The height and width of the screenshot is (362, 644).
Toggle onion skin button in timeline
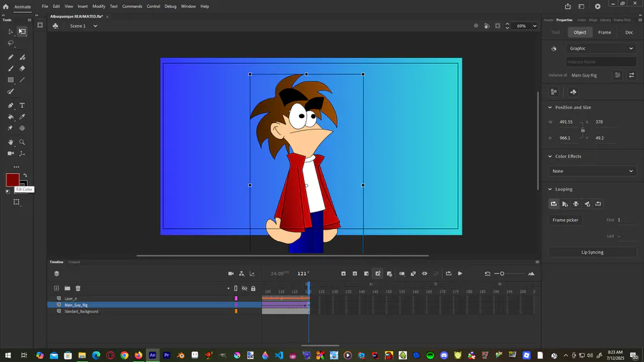[401, 274]
